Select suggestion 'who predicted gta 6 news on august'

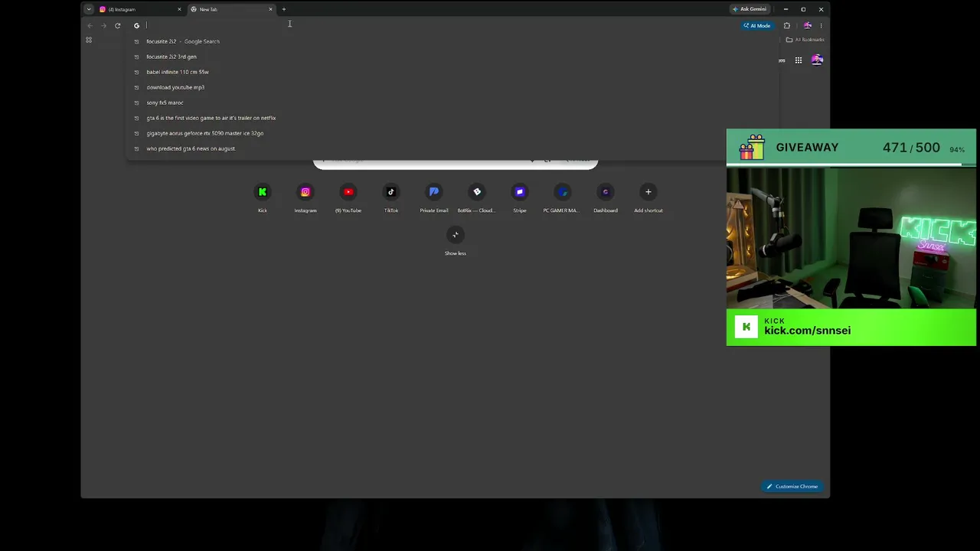tap(452, 148)
